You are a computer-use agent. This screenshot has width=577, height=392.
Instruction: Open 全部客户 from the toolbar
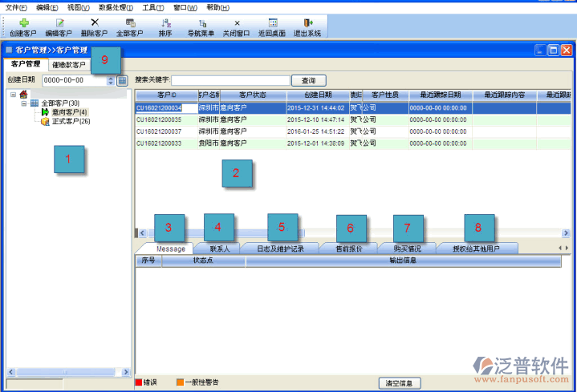coord(129,23)
